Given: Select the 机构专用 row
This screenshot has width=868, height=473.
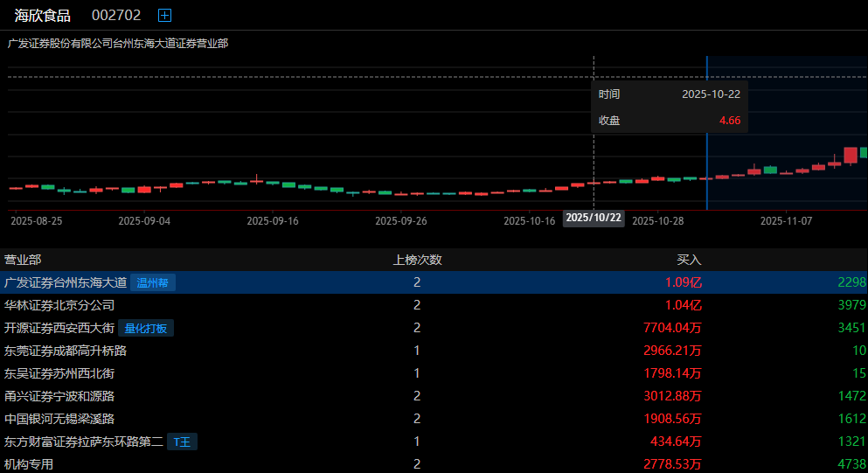Looking at the screenshot, I should click(434, 463).
